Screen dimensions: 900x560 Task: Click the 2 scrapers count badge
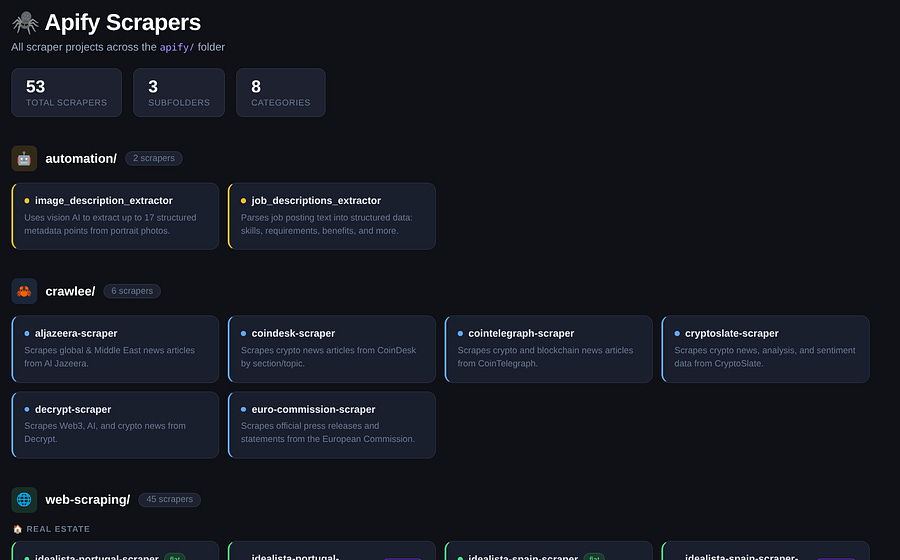click(x=154, y=158)
